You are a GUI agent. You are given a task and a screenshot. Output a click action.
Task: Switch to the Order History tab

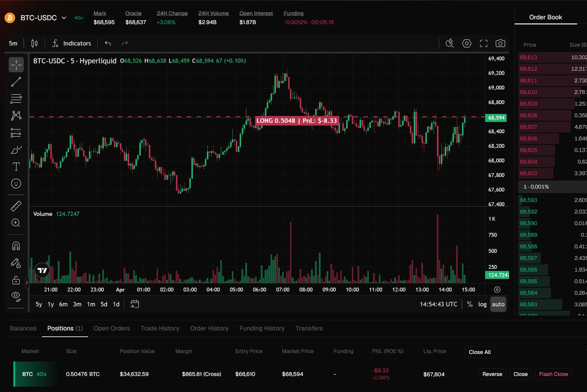coord(209,328)
